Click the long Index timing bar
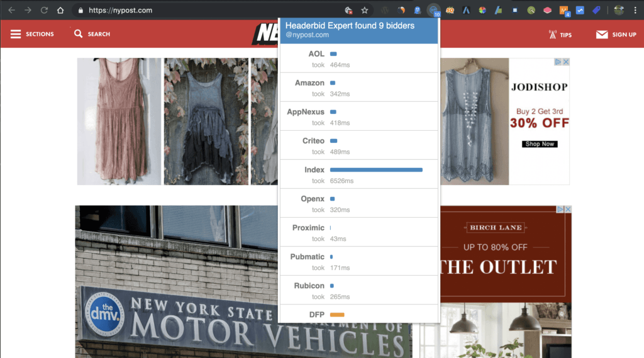 376,170
